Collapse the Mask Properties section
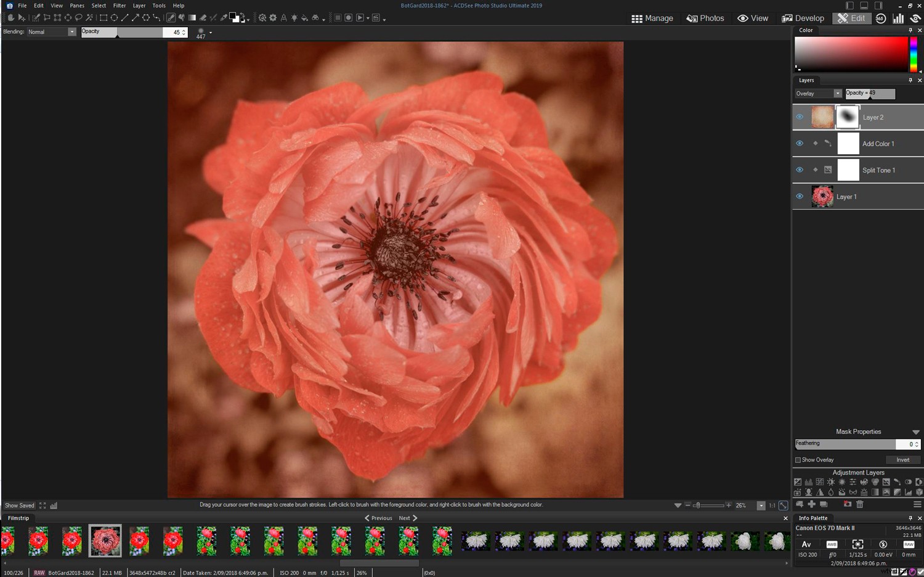 (917, 432)
